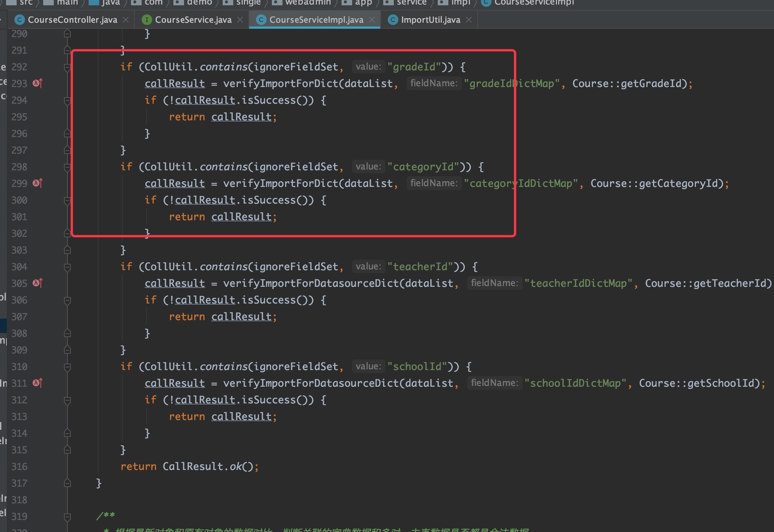Switch to the CourseController.java tab

pos(72,20)
